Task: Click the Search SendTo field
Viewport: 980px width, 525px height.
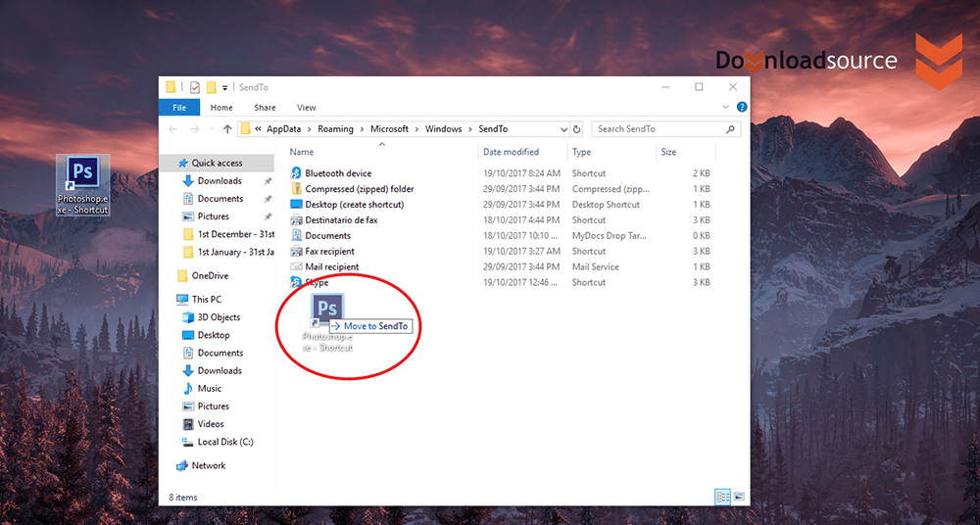Action: (666, 129)
